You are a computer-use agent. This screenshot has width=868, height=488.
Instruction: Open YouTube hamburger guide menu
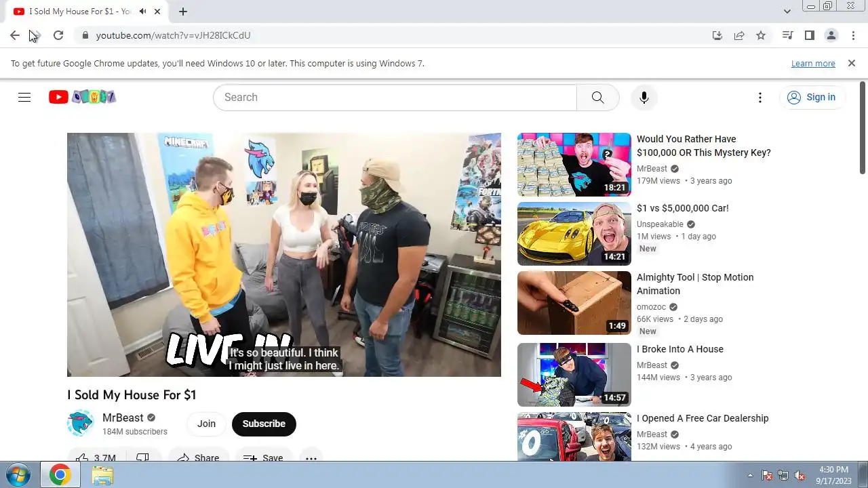click(x=24, y=97)
